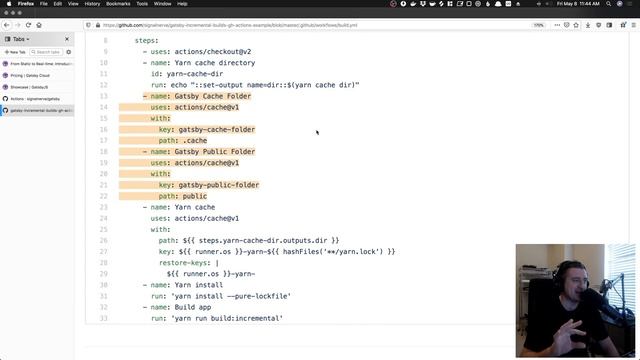Click line number 22

[x=104, y=196]
